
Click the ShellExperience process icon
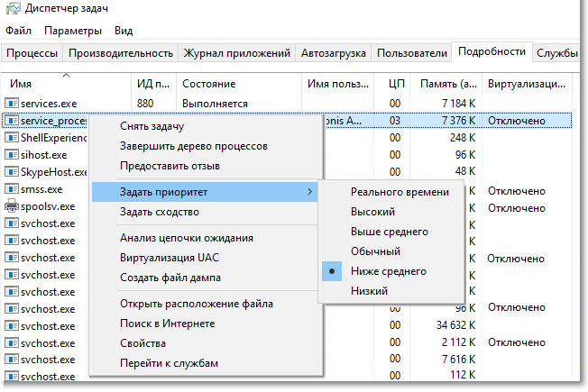(x=12, y=138)
